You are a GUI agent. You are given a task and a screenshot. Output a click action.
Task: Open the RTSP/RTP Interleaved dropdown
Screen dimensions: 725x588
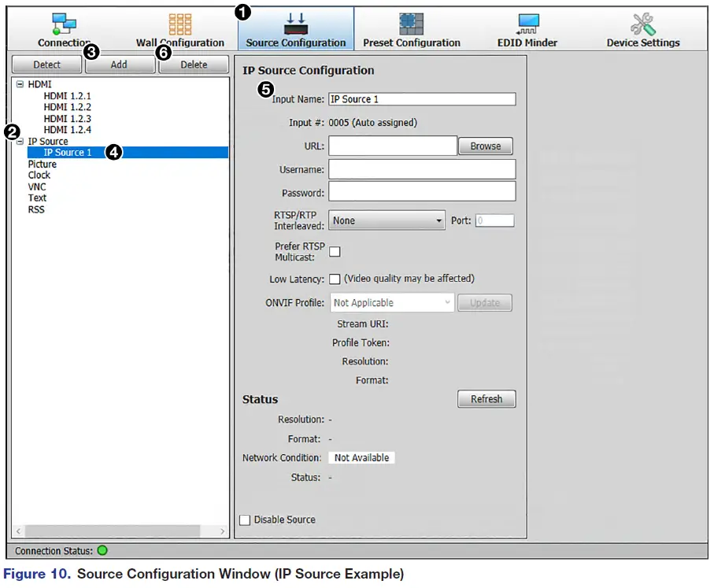(x=387, y=220)
